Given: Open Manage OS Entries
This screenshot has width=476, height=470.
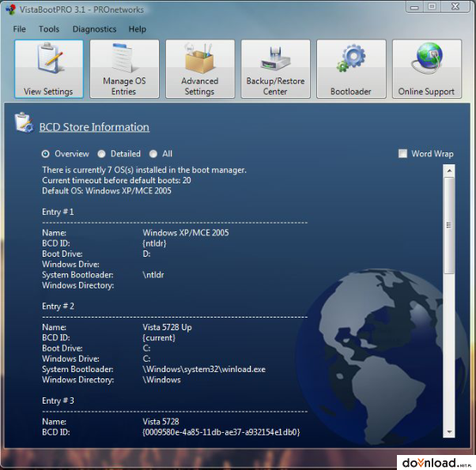Looking at the screenshot, I should 124,69.
